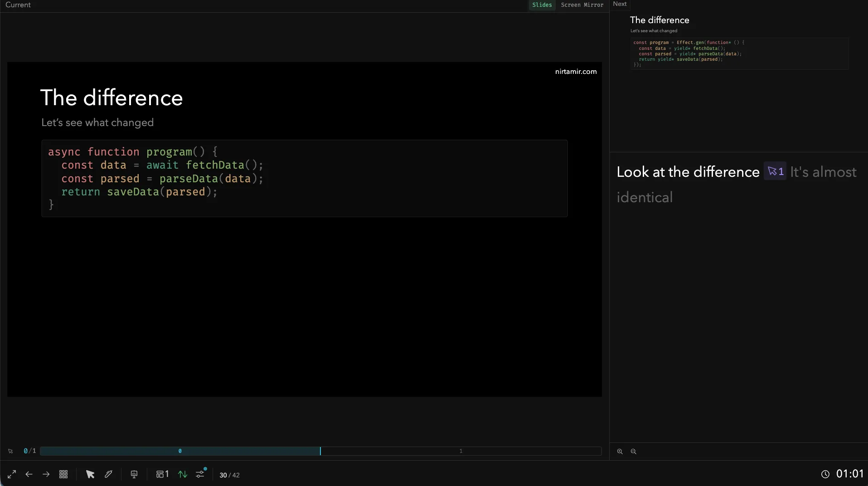Switch to the Screen Mirror tab
The width and height of the screenshot is (868, 486).
[x=582, y=5]
